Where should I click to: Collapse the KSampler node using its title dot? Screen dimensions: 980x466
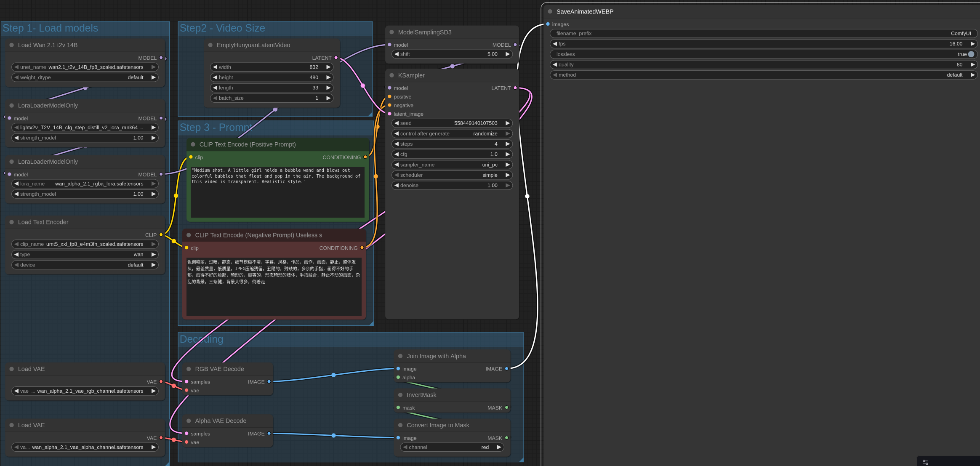(391, 75)
